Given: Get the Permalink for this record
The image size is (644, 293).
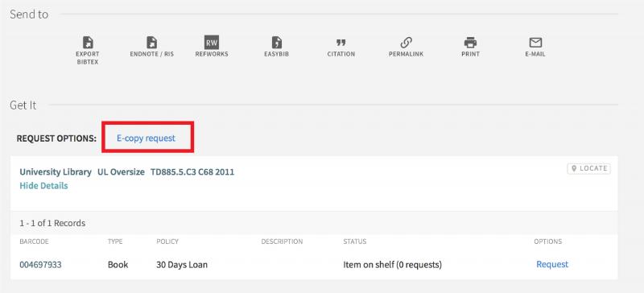Looking at the screenshot, I should click(406, 47).
